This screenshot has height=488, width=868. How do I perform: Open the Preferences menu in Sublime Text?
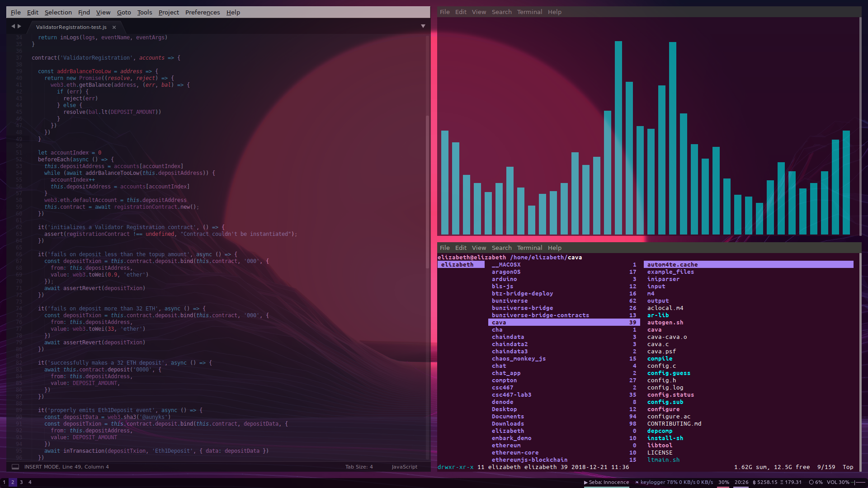click(x=202, y=13)
